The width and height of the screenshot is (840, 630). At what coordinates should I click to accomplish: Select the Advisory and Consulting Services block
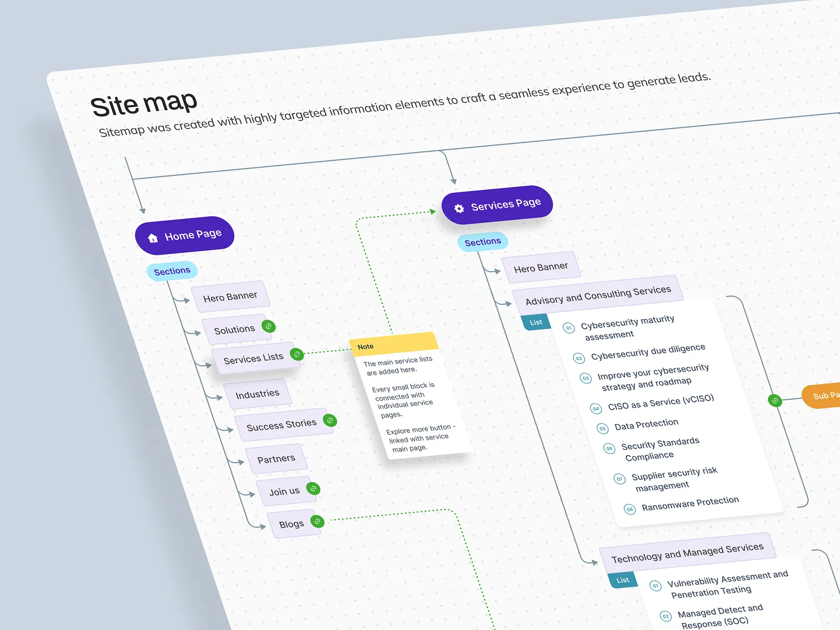point(598,295)
